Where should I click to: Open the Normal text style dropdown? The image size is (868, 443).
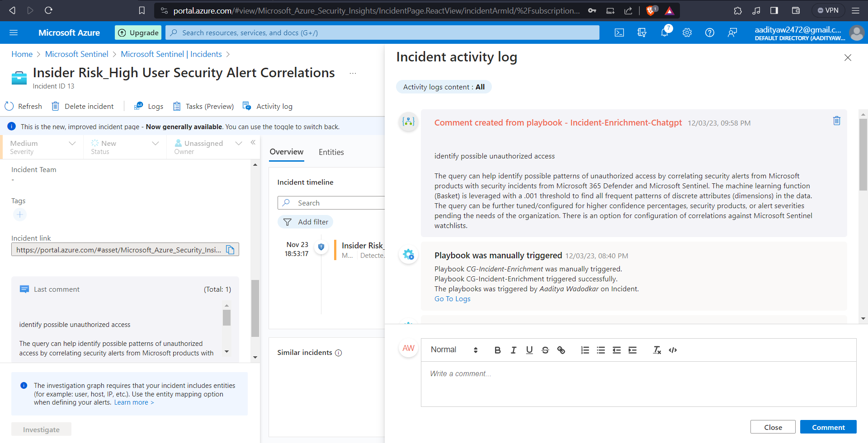pos(454,350)
